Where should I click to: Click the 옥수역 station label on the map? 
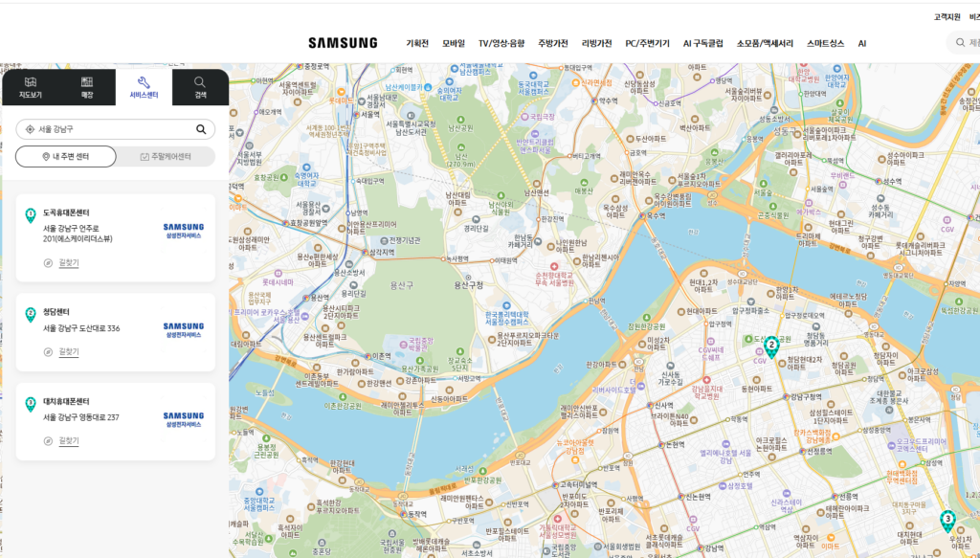(657, 215)
